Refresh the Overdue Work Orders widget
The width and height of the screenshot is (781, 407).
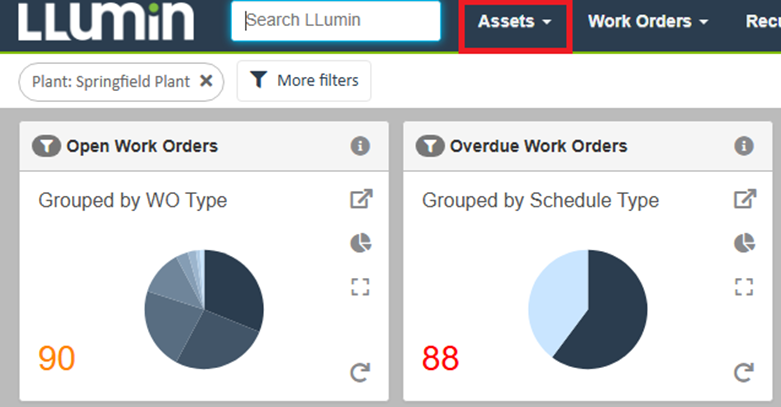744,373
